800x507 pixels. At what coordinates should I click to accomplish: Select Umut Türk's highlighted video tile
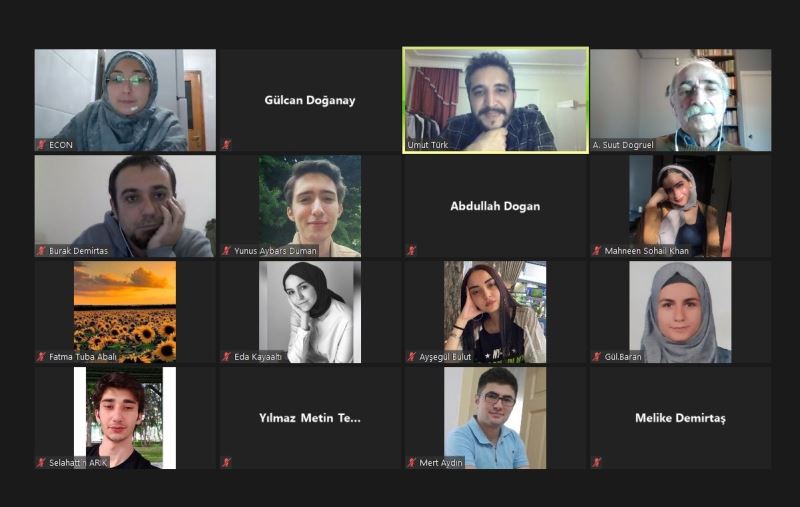(495, 100)
